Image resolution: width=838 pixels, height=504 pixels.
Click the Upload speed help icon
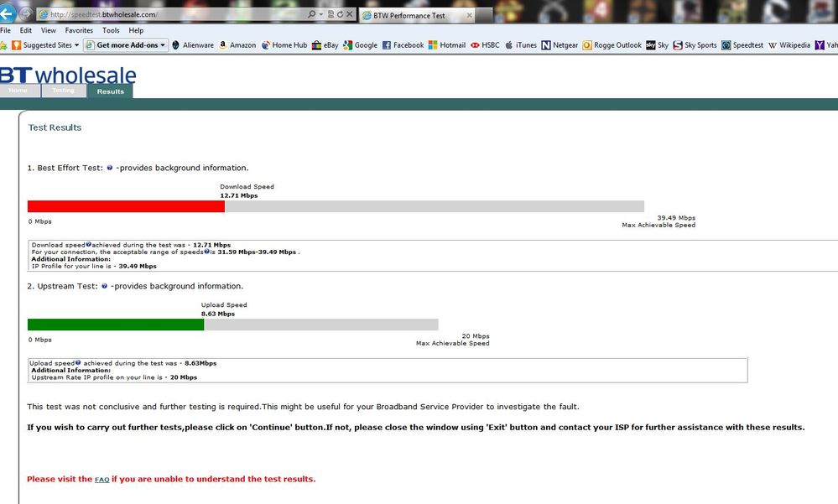coord(78,362)
